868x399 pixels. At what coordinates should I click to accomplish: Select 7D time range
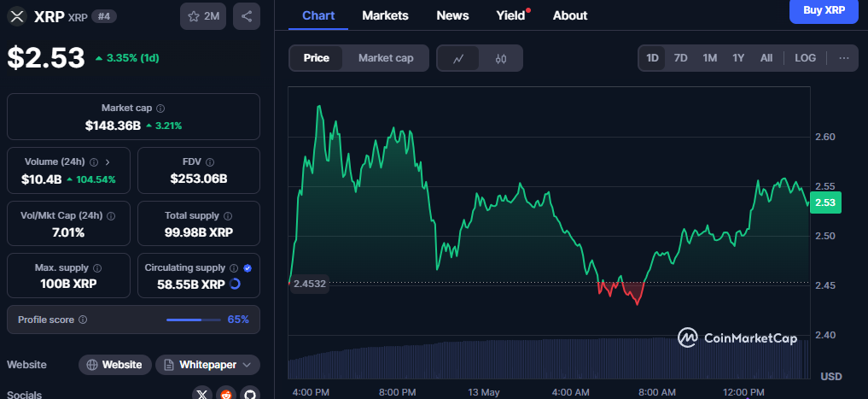(x=681, y=58)
